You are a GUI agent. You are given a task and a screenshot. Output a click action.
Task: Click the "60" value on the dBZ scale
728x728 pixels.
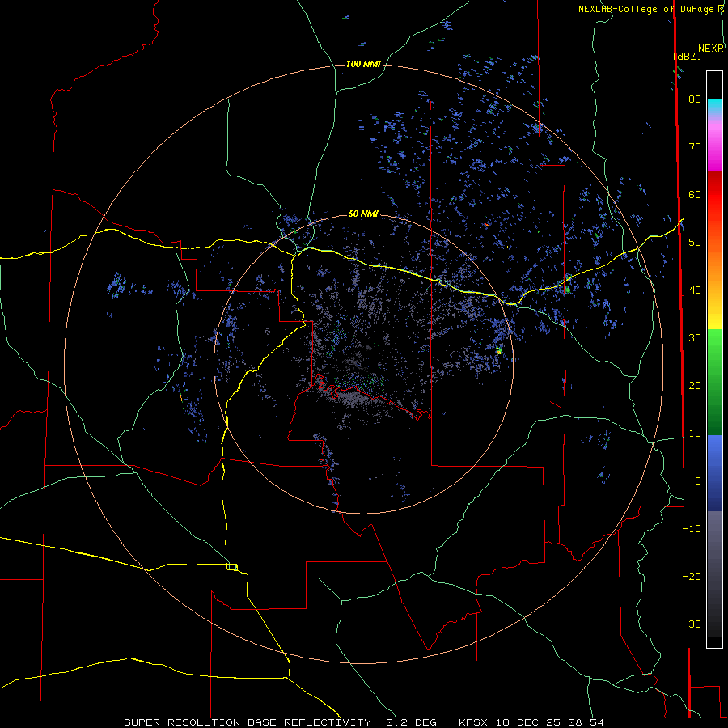click(695, 194)
